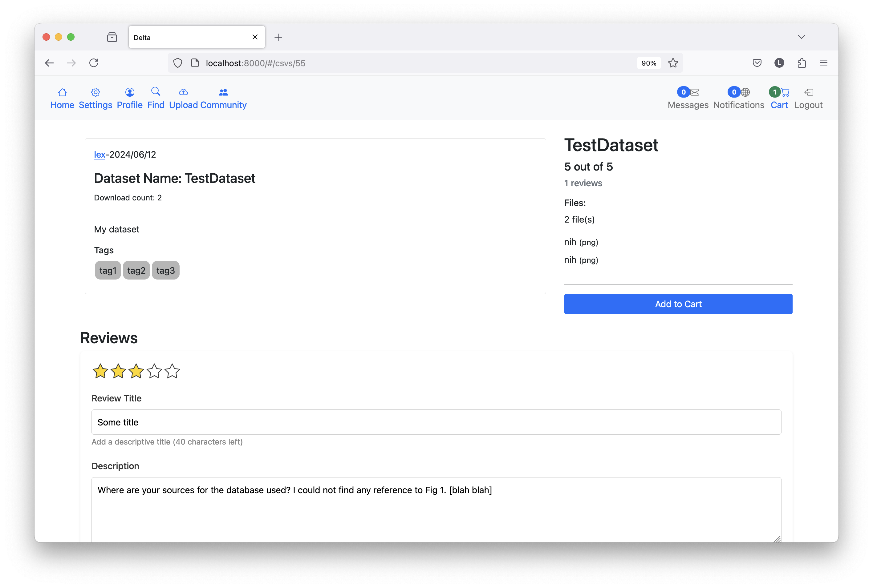
Task: Open the Home page icon
Action: click(62, 92)
